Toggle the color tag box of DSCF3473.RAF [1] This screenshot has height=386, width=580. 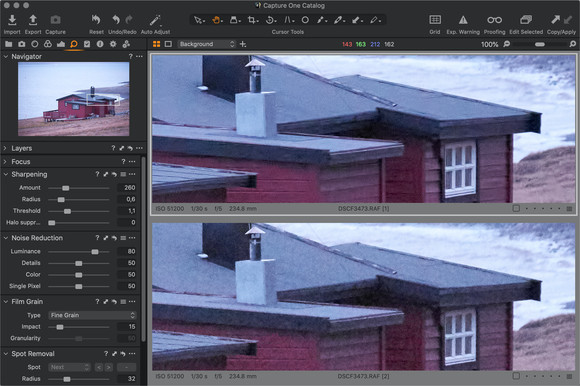click(x=516, y=209)
